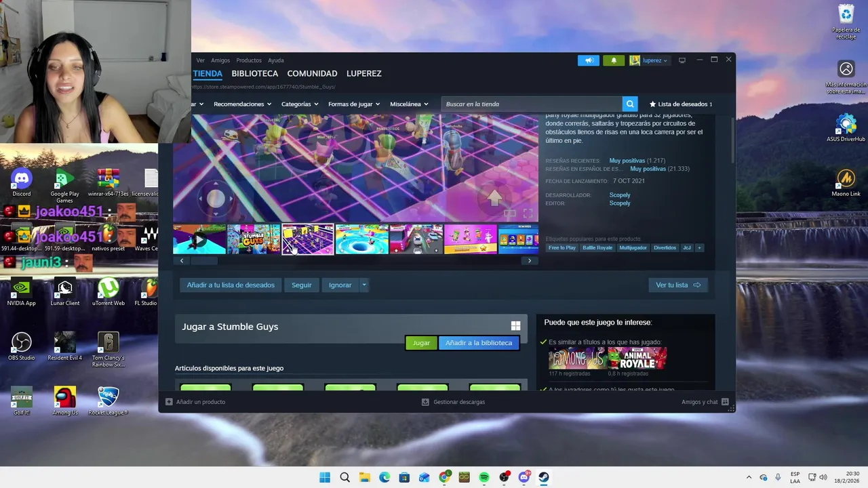Open Spotify from the taskbar
868x488 pixels.
[484, 477]
